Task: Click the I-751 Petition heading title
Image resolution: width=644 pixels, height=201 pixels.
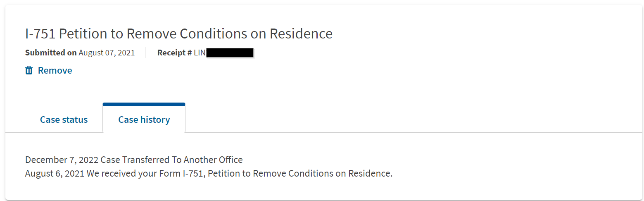Action: [179, 33]
